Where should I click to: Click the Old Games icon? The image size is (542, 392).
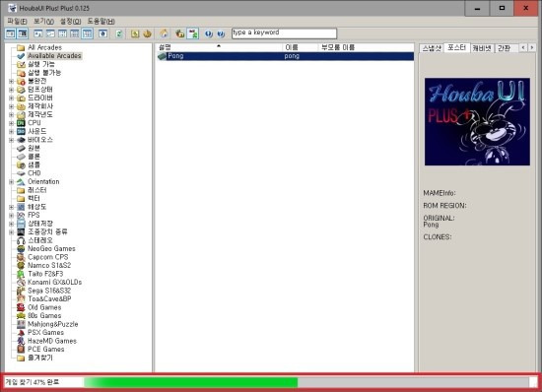(21, 307)
